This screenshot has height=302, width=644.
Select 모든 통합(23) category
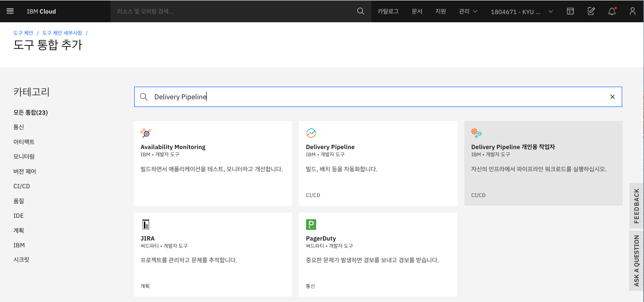click(x=31, y=112)
